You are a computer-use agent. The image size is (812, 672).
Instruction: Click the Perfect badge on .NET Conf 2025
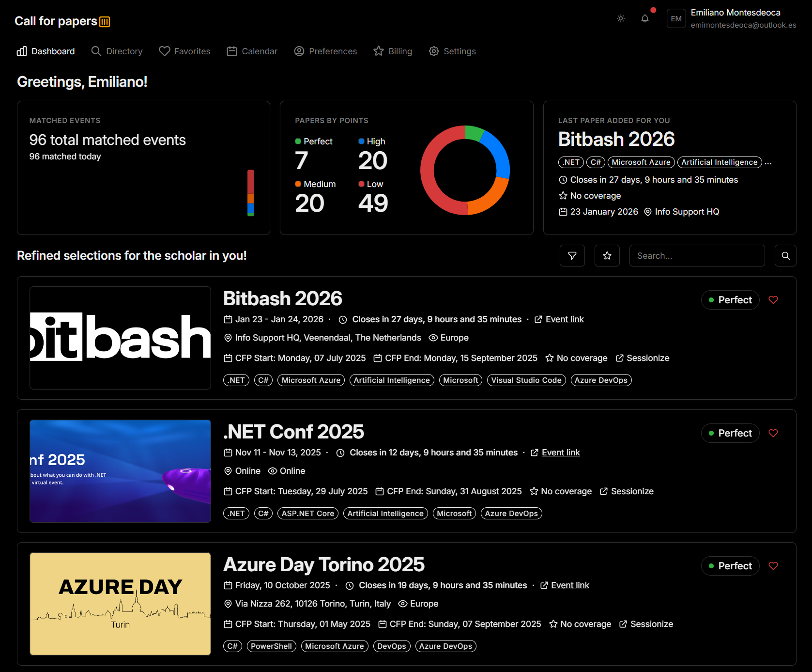click(x=730, y=433)
